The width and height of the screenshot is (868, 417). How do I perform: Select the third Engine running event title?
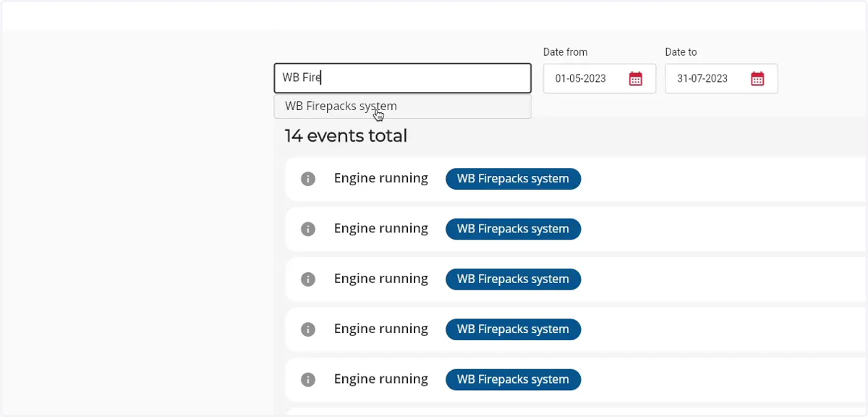coord(381,279)
